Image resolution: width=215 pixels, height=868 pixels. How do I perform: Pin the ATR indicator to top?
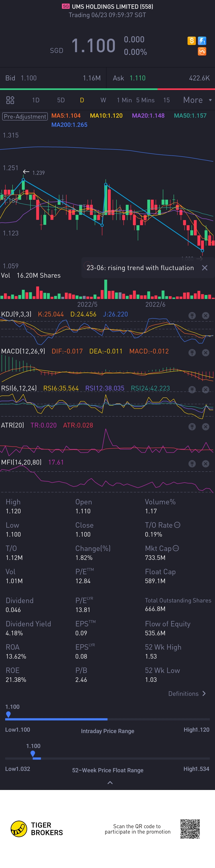click(192, 427)
